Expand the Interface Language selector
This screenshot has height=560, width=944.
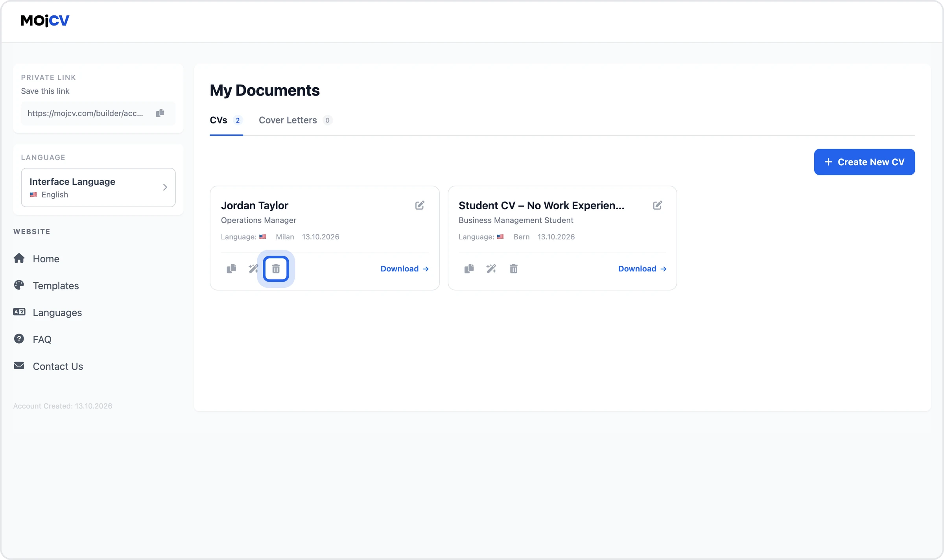98,188
